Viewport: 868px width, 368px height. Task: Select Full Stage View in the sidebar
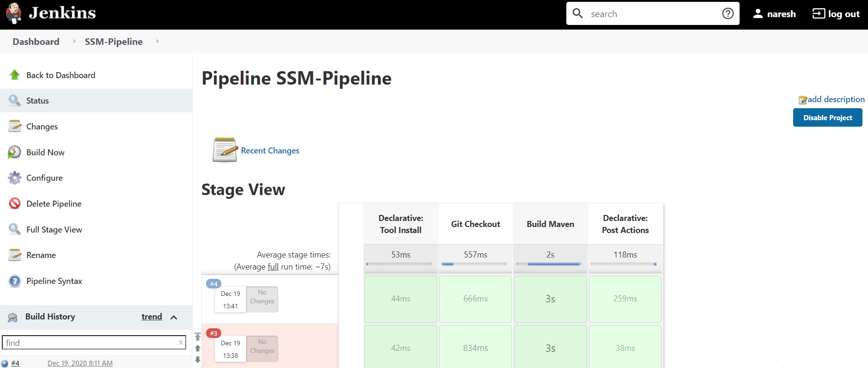click(54, 230)
